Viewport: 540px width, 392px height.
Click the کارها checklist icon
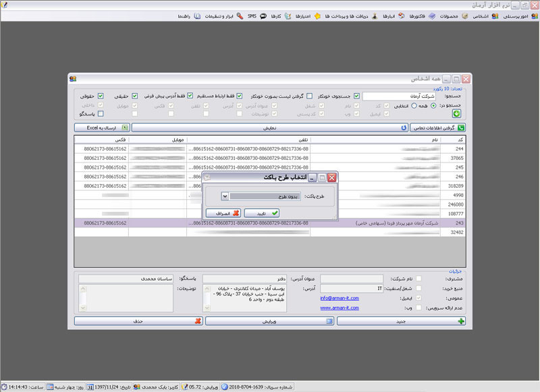tap(288, 16)
